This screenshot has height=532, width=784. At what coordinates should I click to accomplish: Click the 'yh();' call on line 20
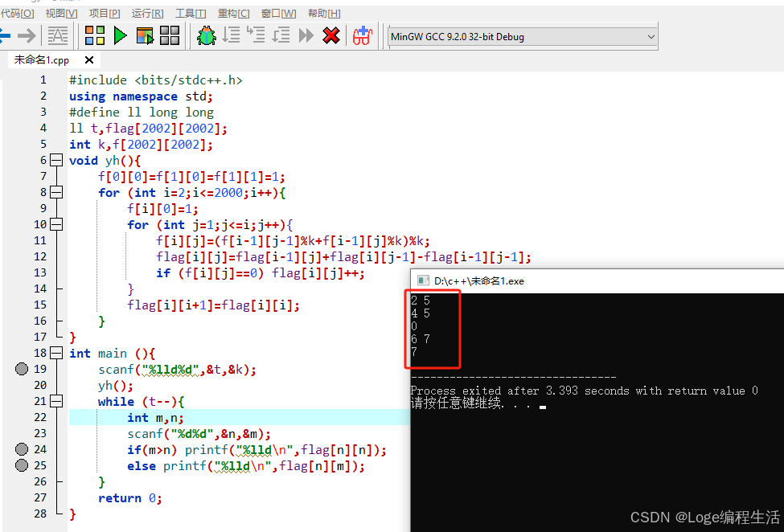point(116,386)
